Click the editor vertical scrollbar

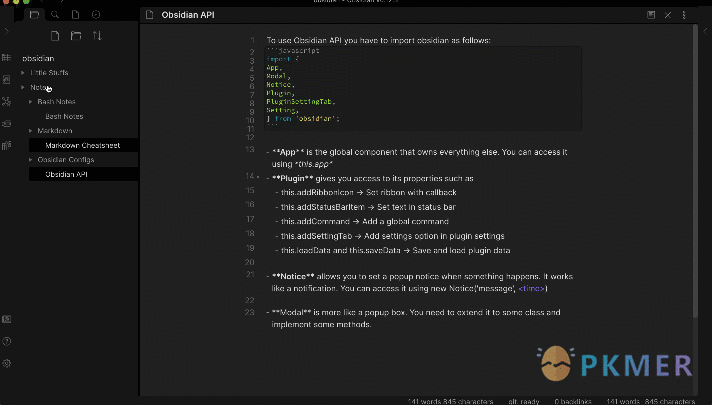(695, 170)
